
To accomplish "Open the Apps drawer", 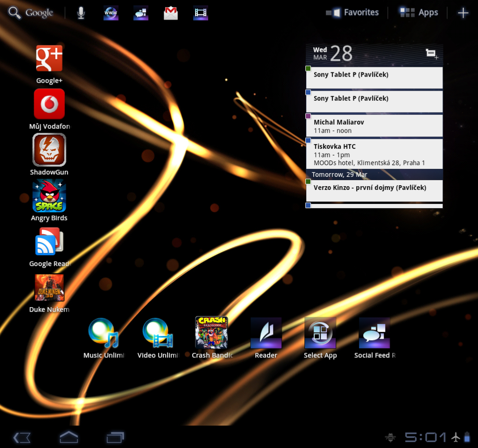I will (418, 12).
